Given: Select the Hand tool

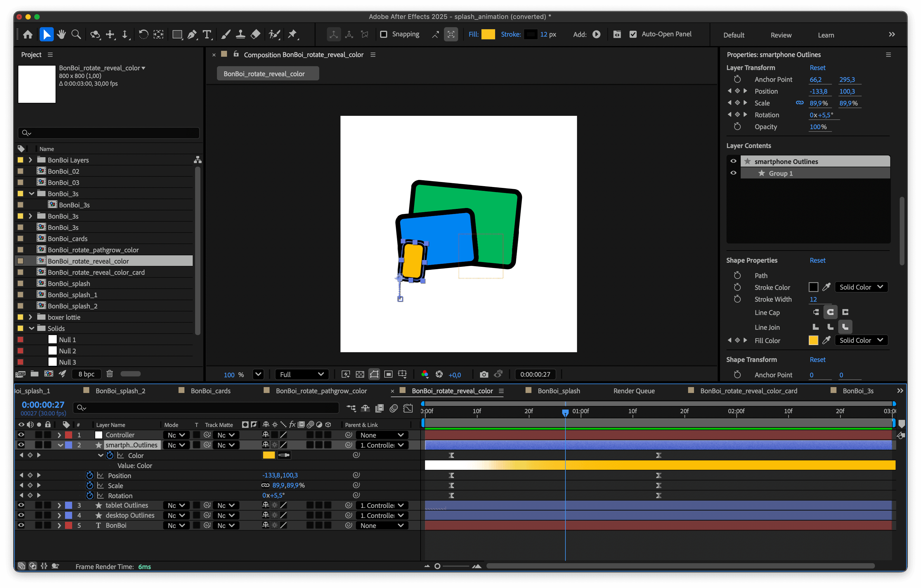Looking at the screenshot, I should [x=61, y=35].
